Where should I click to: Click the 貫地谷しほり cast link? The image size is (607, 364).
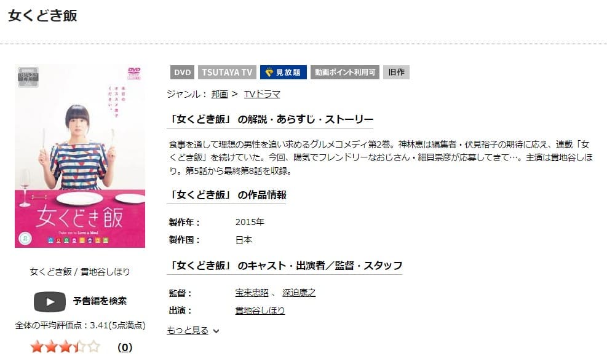(259, 311)
